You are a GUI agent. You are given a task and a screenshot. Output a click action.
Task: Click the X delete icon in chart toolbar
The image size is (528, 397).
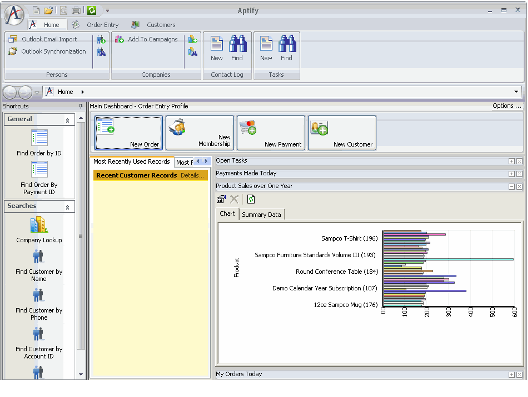[234, 199]
